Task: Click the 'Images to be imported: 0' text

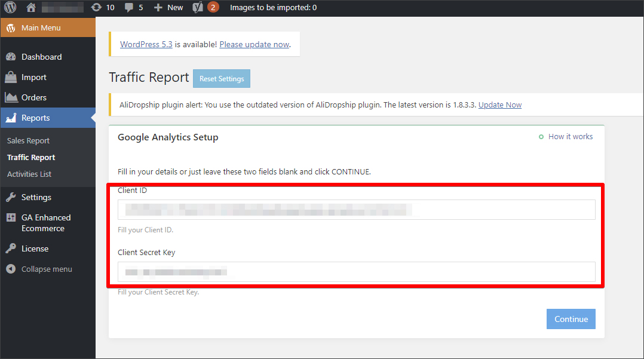Action: tap(273, 7)
